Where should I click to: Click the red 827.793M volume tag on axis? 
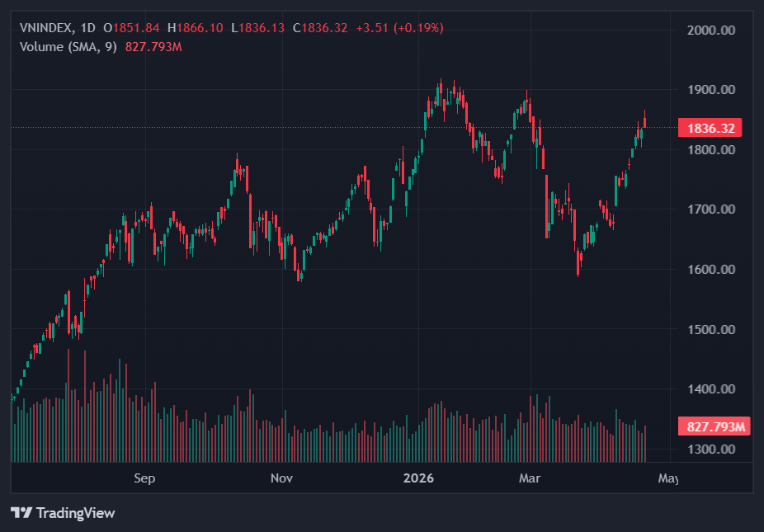click(714, 426)
